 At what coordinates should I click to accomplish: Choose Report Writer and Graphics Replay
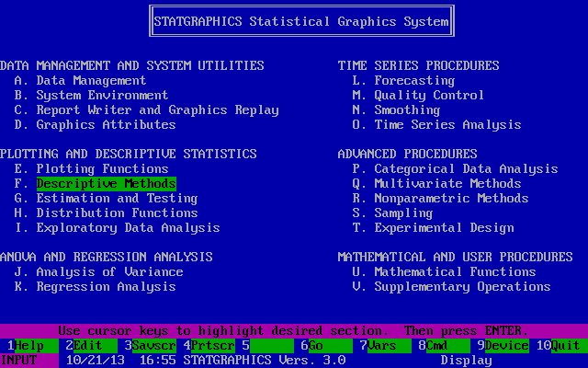point(157,110)
